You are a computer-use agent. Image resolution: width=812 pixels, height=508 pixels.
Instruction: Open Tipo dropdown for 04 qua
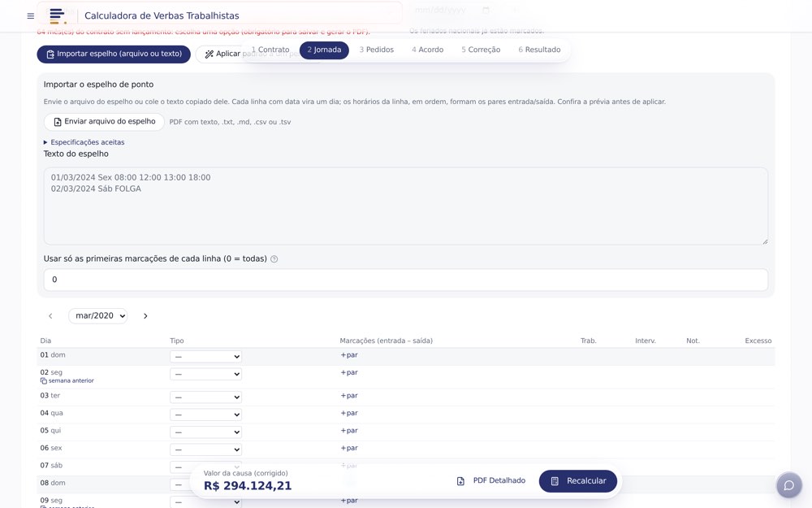click(205, 415)
